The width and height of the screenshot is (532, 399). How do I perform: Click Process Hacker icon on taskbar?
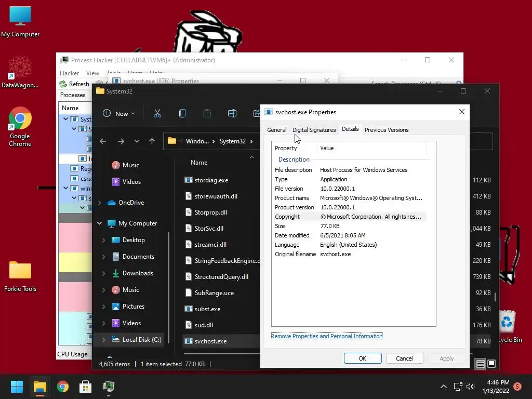click(x=109, y=387)
